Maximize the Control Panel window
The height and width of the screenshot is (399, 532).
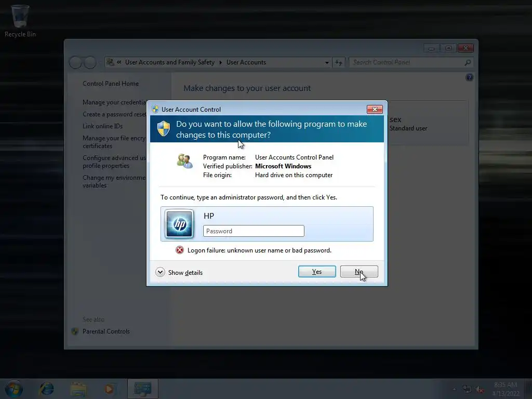pos(448,48)
